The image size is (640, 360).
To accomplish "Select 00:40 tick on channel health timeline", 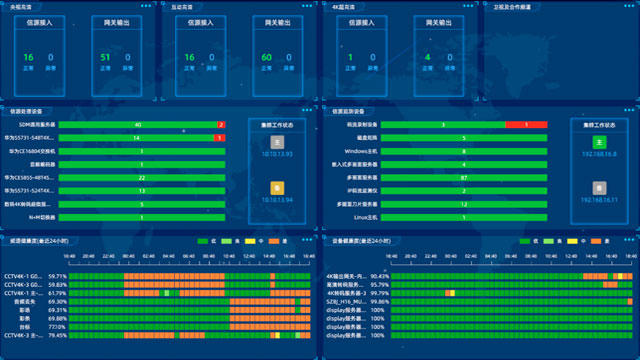I will [129, 256].
